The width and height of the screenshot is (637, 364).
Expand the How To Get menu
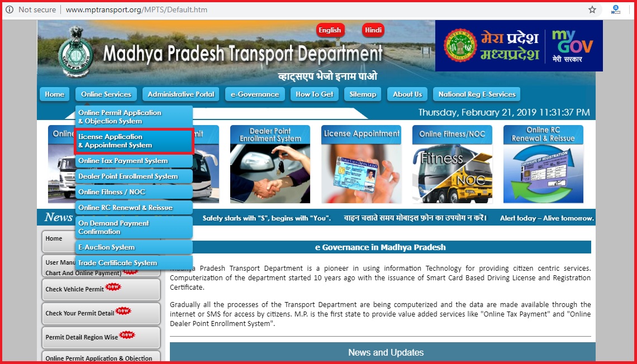tap(314, 94)
